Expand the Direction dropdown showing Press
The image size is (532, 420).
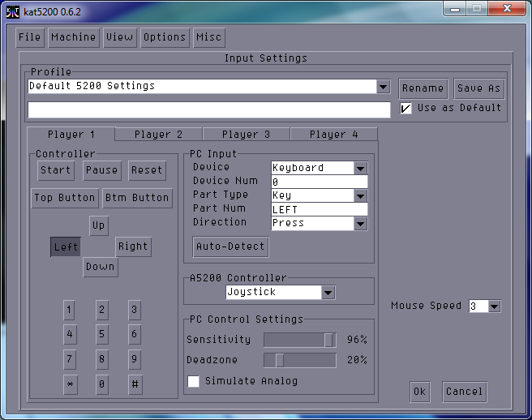click(360, 224)
